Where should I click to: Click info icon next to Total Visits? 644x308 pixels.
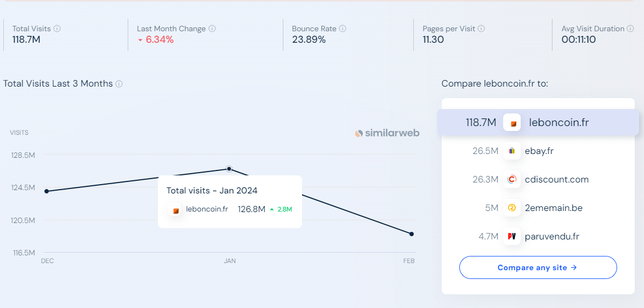coord(57,28)
